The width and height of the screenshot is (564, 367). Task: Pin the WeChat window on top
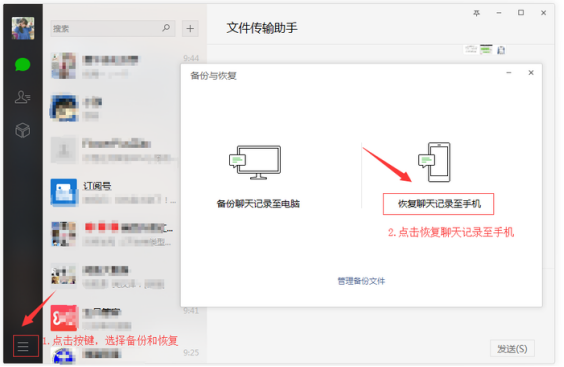(x=477, y=13)
